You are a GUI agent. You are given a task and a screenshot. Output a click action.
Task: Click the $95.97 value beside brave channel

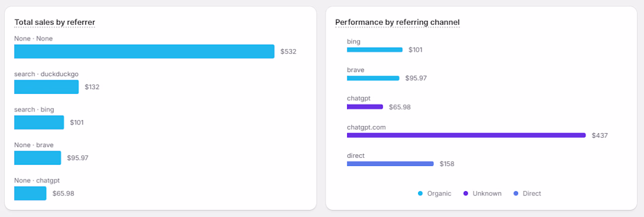[416, 79]
